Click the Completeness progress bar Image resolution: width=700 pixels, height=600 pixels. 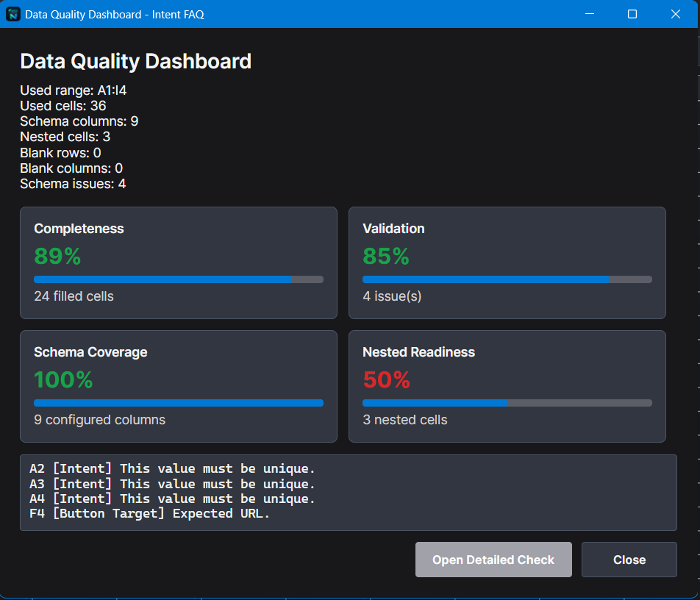coord(179,279)
